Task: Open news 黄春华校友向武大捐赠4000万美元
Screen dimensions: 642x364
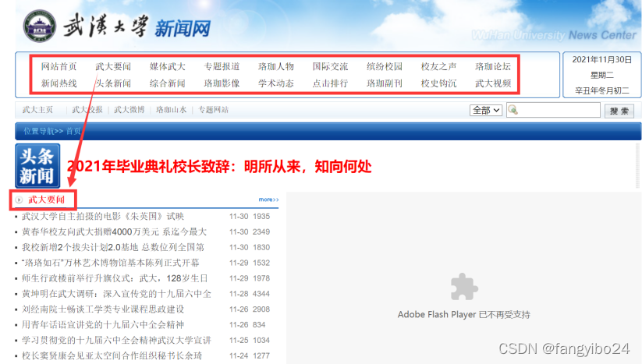Action: pos(114,232)
